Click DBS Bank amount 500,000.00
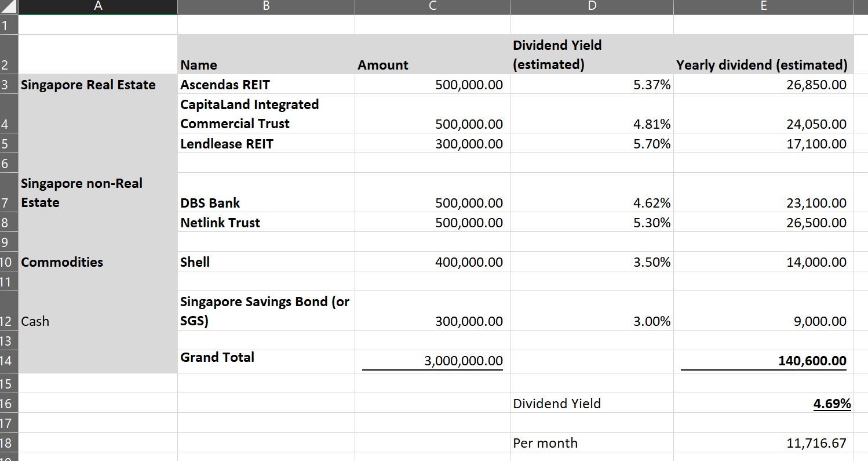Viewport: 868px width, 461px height. click(x=432, y=193)
